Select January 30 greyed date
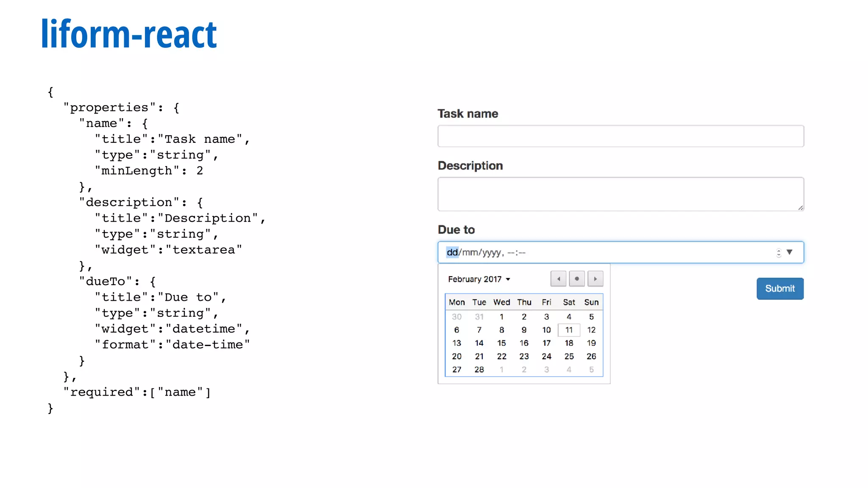Image resolution: width=868 pixels, height=488 pixels. [x=456, y=317]
